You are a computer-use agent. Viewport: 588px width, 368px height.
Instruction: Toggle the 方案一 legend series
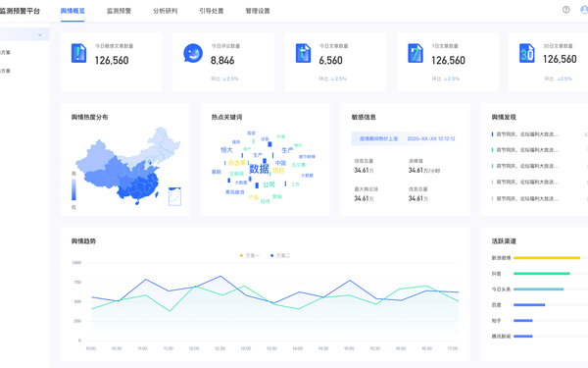click(249, 255)
